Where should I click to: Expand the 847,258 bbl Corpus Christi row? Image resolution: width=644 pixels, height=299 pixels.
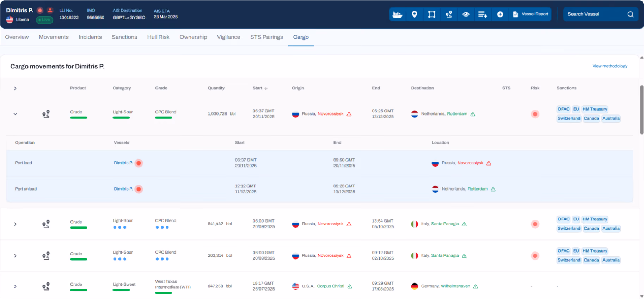[x=15, y=286]
